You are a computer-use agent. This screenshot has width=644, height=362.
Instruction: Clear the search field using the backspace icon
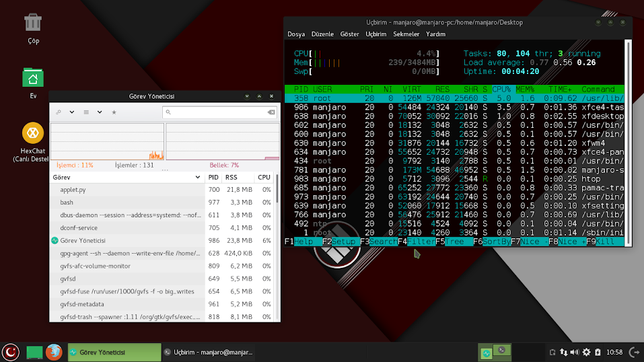[x=271, y=112]
